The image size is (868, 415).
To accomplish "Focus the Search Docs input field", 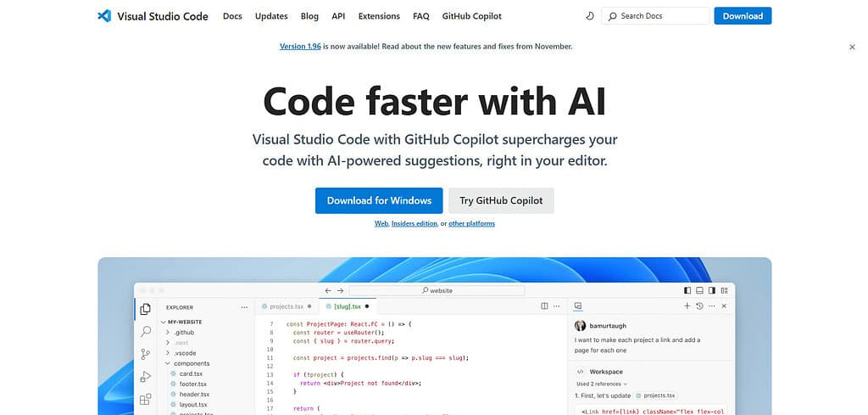I will [655, 16].
